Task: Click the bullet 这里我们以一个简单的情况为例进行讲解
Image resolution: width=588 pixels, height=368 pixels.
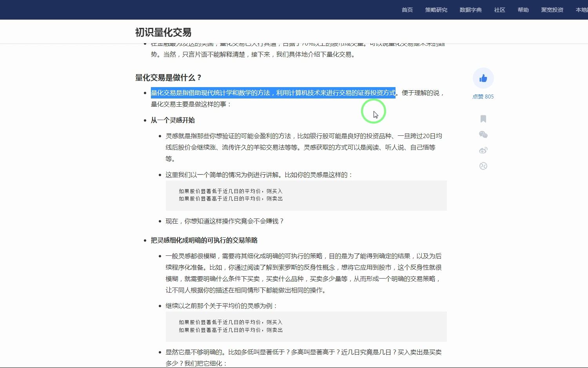Action: 260,175
